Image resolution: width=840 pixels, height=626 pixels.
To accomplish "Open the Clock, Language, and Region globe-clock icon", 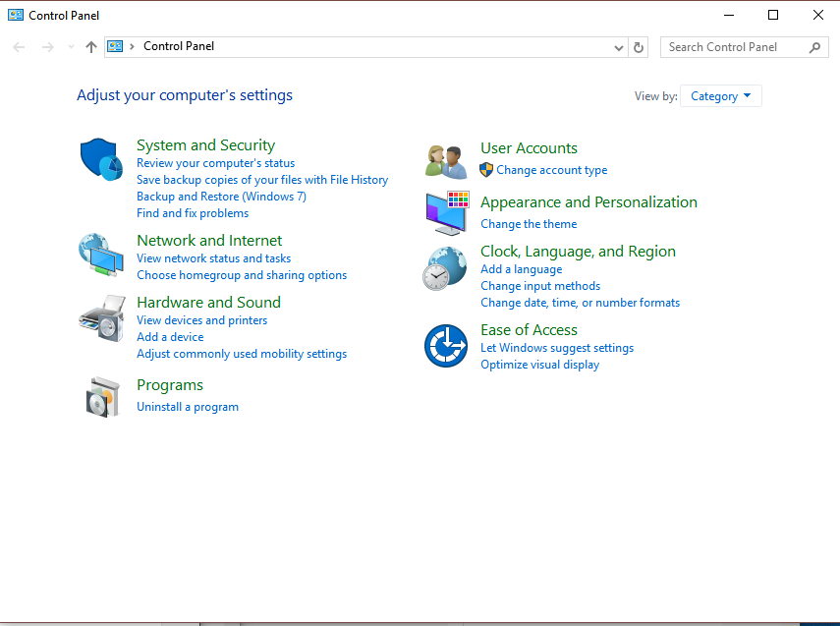I will coord(445,268).
